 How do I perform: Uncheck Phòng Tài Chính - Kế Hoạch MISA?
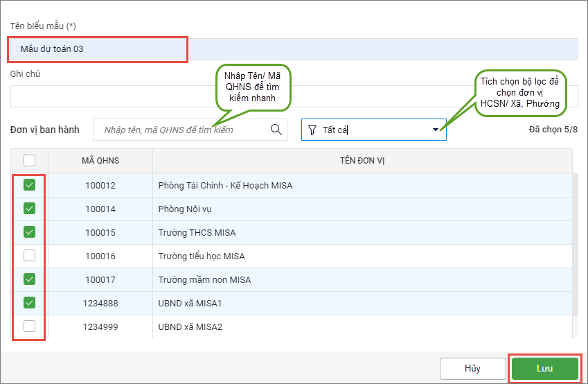click(x=30, y=185)
